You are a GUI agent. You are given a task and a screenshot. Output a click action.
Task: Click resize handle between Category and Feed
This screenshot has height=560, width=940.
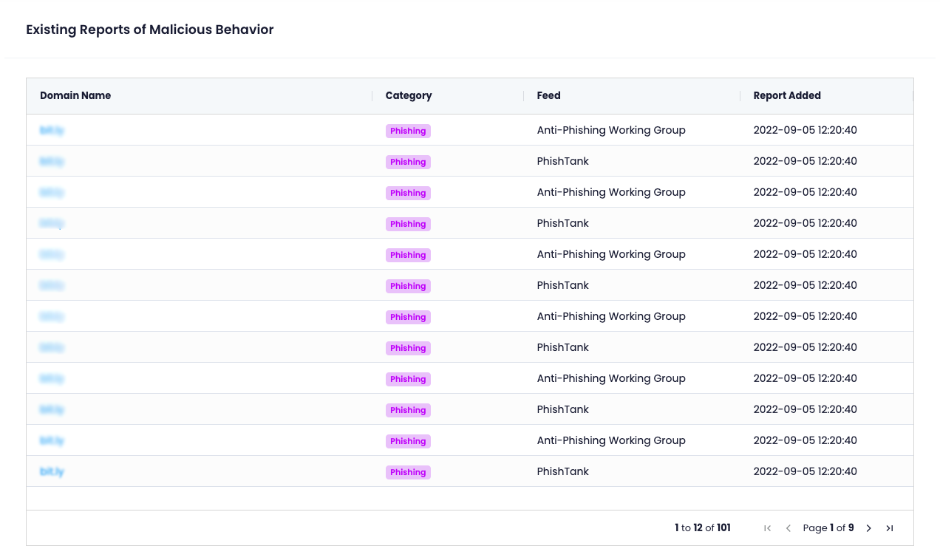click(x=524, y=96)
